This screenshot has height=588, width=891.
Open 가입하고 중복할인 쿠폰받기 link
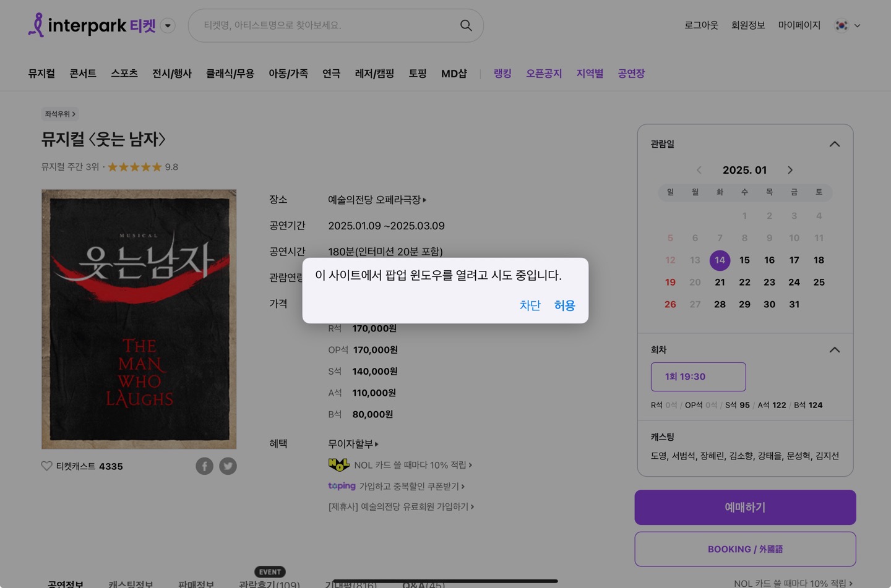(412, 487)
